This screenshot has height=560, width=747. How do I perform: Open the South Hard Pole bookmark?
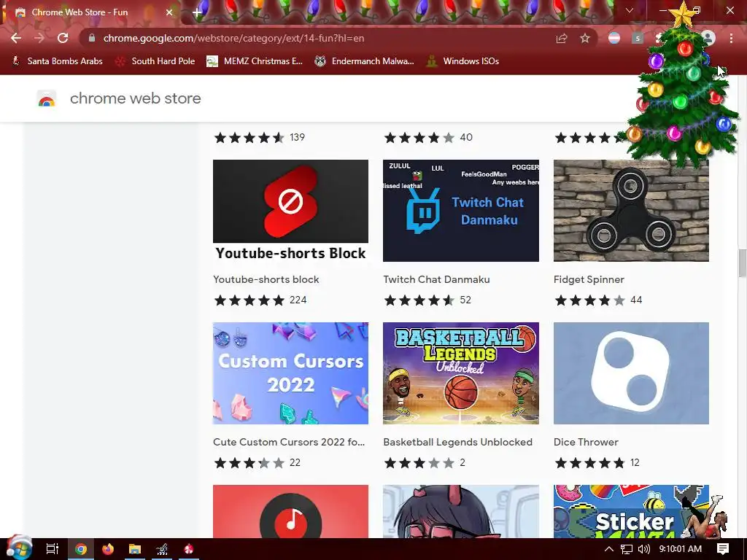click(x=155, y=61)
